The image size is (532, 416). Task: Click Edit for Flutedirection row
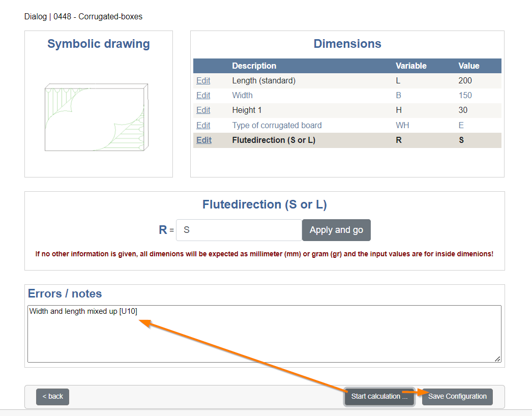tap(203, 140)
